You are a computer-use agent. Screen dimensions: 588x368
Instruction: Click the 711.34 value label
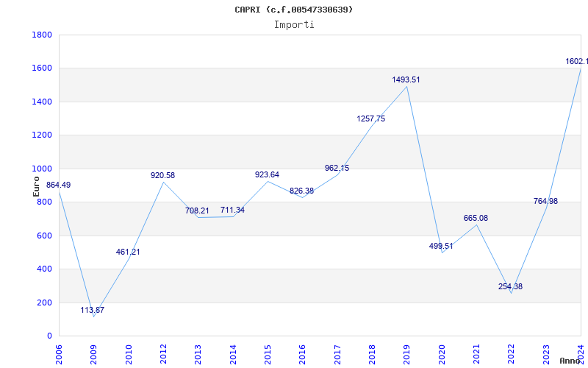click(232, 210)
